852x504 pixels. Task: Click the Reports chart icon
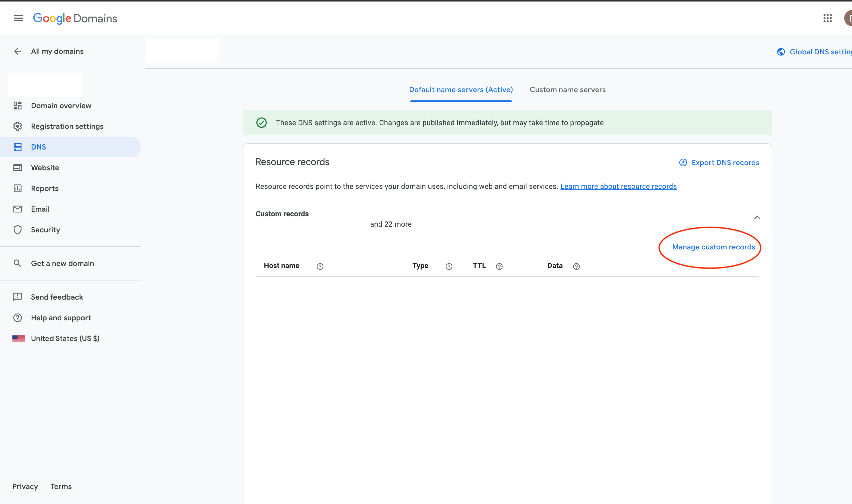[18, 189]
